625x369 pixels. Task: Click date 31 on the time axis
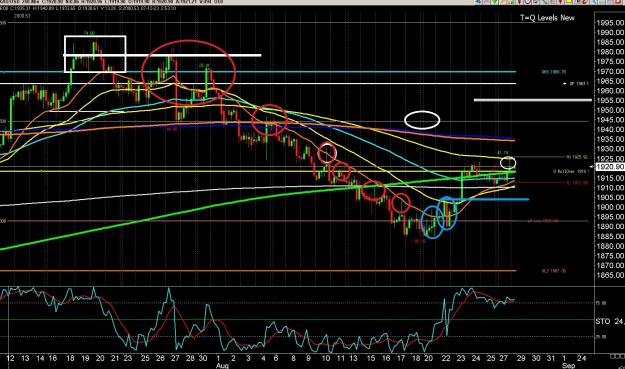click(x=551, y=358)
